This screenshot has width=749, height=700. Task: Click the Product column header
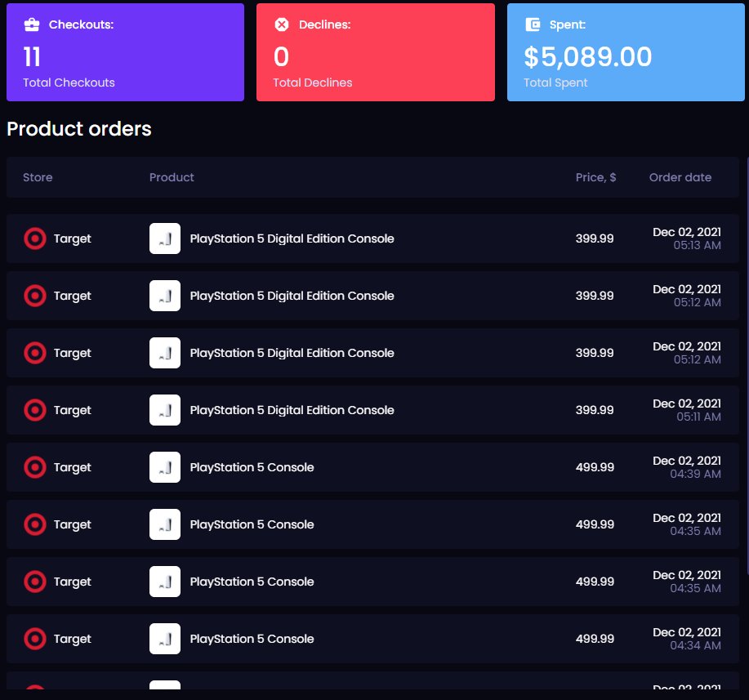click(x=172, y=177)
